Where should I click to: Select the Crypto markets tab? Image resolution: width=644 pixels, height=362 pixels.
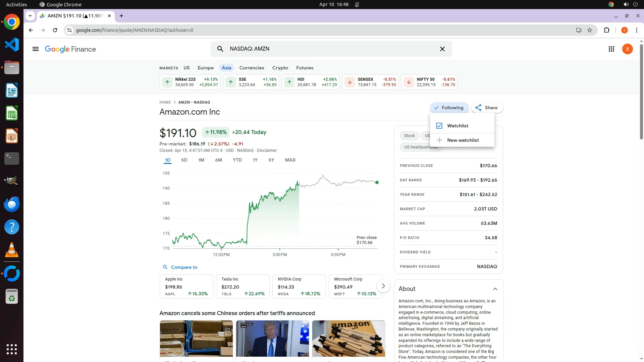click(280, 68)
